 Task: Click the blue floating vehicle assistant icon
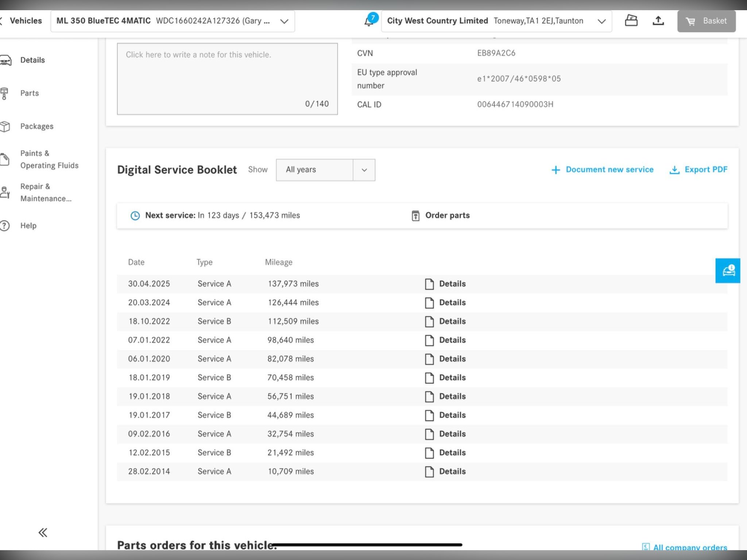tap(728, 271)
